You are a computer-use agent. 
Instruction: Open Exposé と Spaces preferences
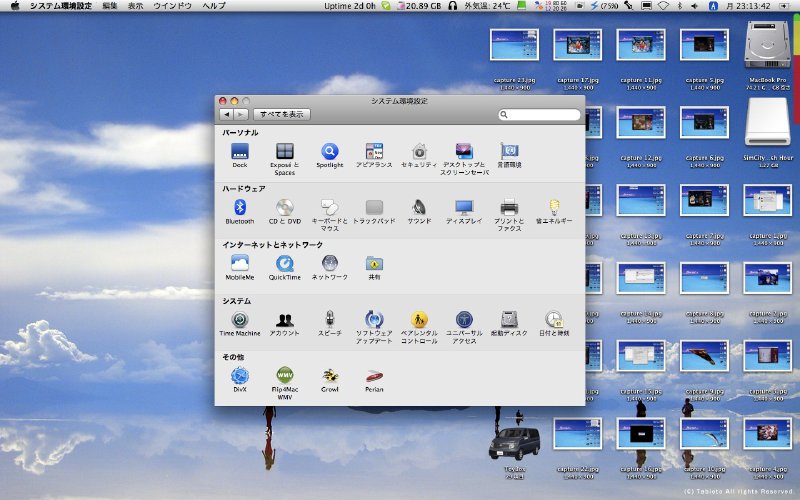click(x=285, y=152)
